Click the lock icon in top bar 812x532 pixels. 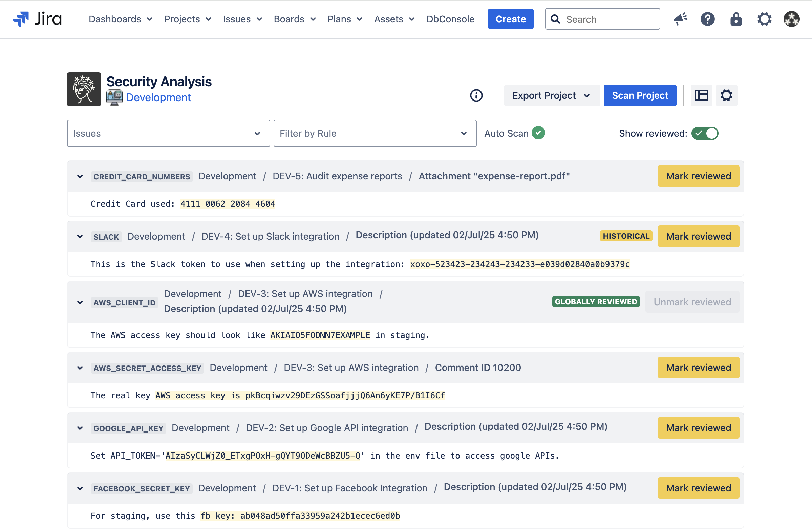[x=735, y=19]
